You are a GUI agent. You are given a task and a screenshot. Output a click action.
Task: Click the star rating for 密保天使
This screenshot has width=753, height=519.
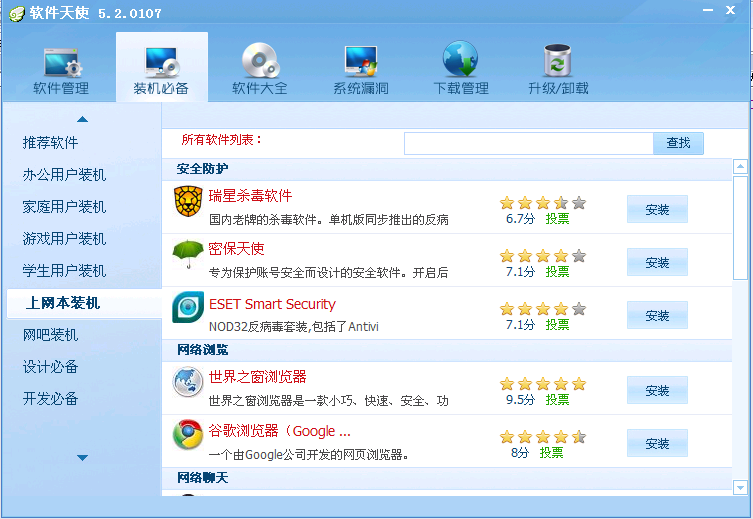point(543,255)
